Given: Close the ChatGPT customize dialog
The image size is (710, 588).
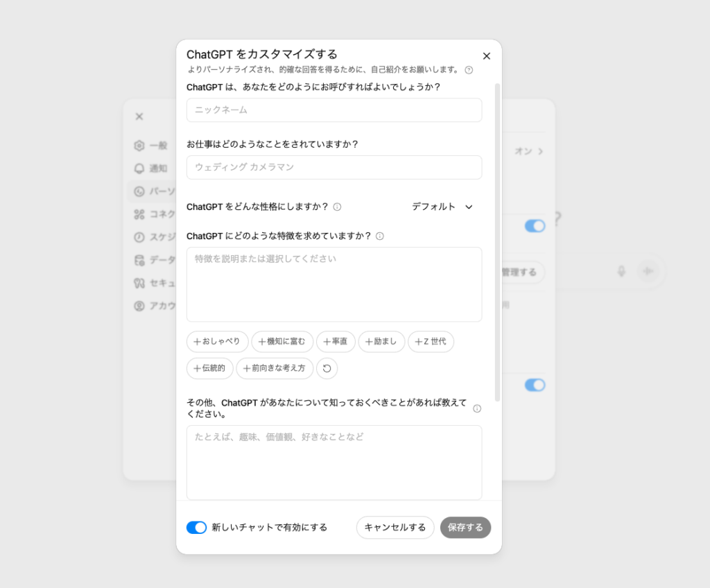Looking at the screenshot, I should click(x=486, y=56).
